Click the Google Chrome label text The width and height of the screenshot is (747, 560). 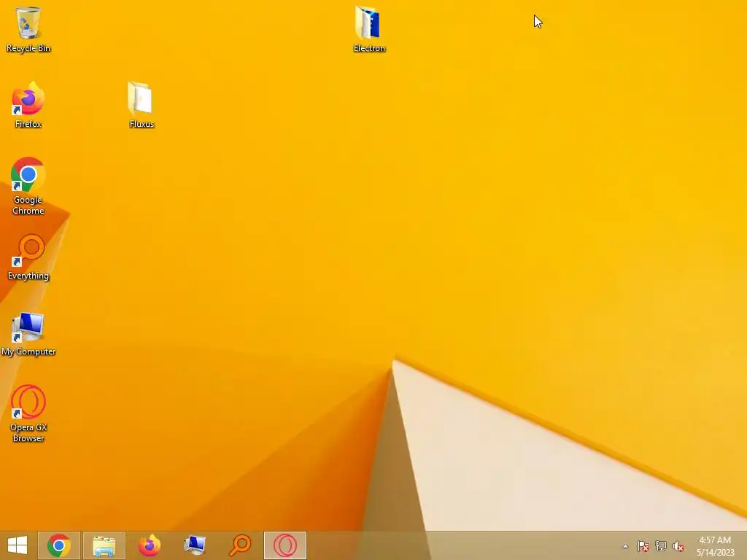(28, 205)
